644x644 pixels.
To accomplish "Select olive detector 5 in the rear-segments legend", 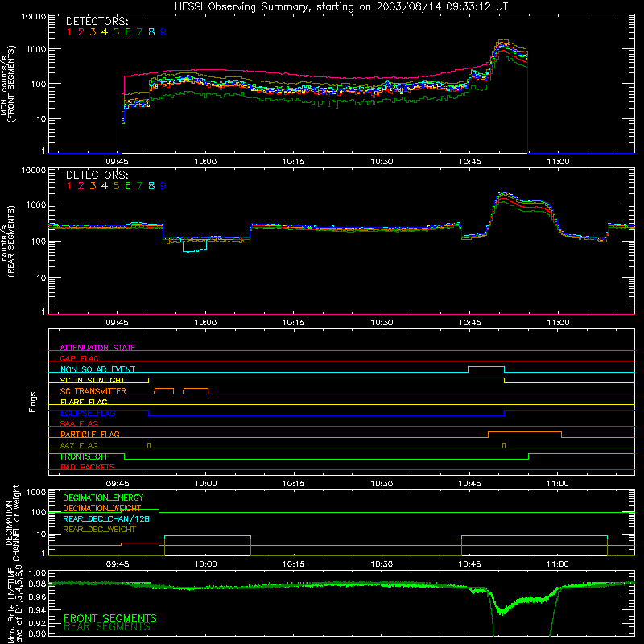I will 116,186.
